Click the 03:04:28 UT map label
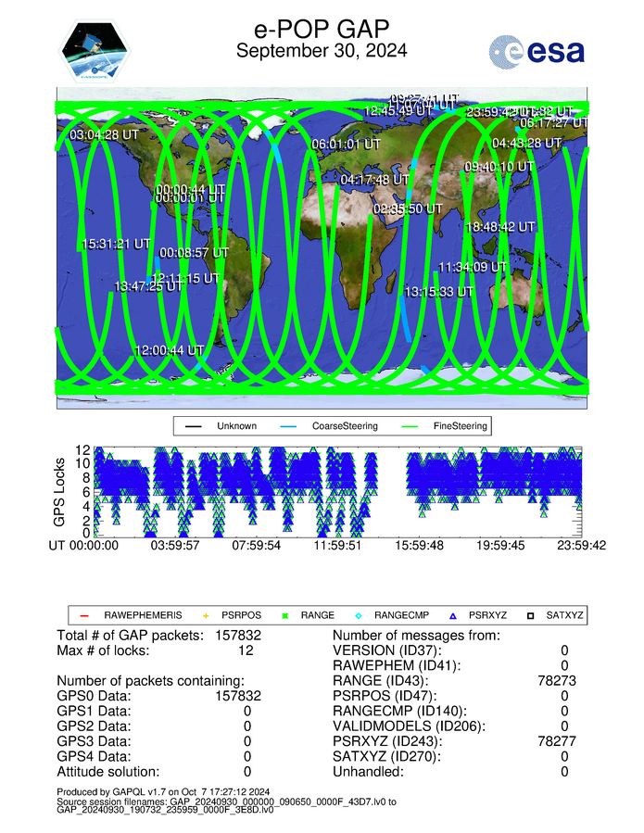The width and height of the screenshot is (644, 833). 105,135
